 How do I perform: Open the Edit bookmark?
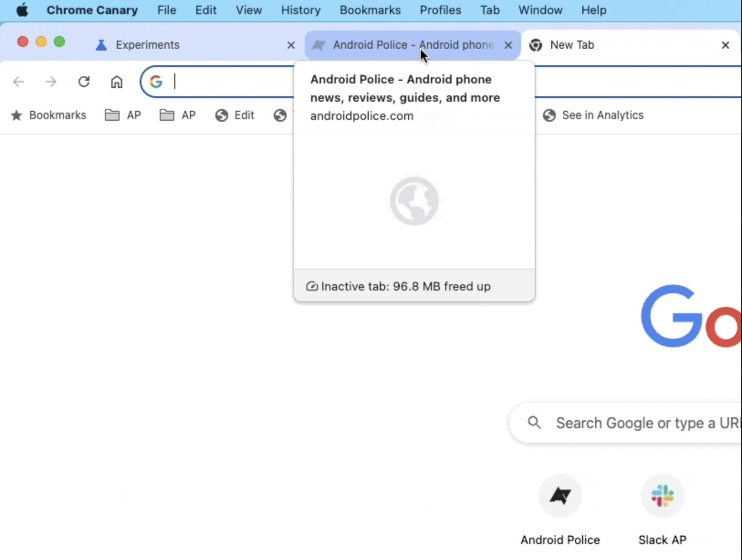point(235,115)
